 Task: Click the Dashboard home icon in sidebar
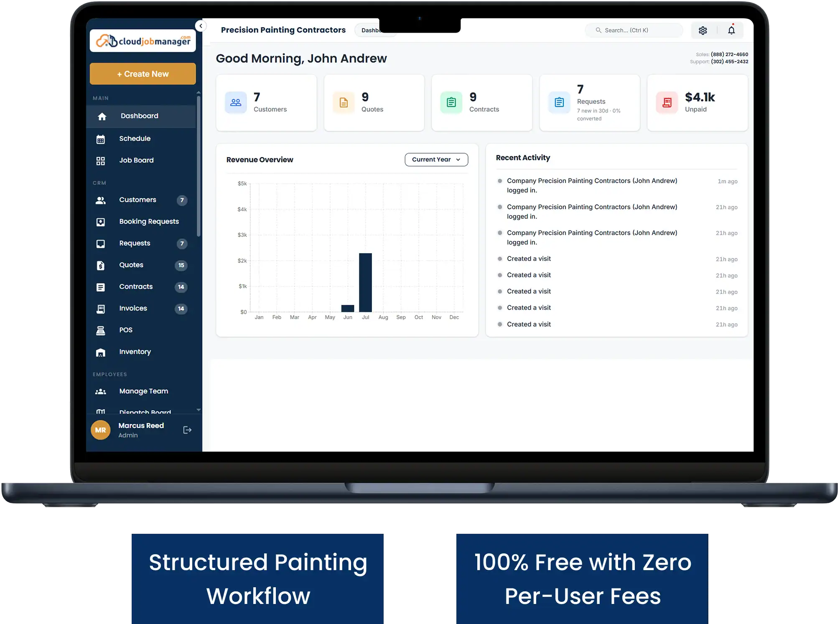click(x=102, y=117)
